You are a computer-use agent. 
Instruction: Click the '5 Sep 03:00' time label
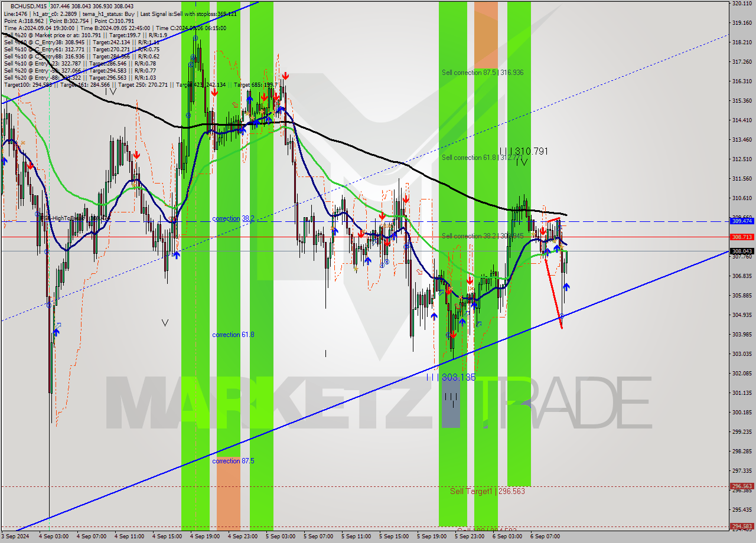[x=281, y=537]
